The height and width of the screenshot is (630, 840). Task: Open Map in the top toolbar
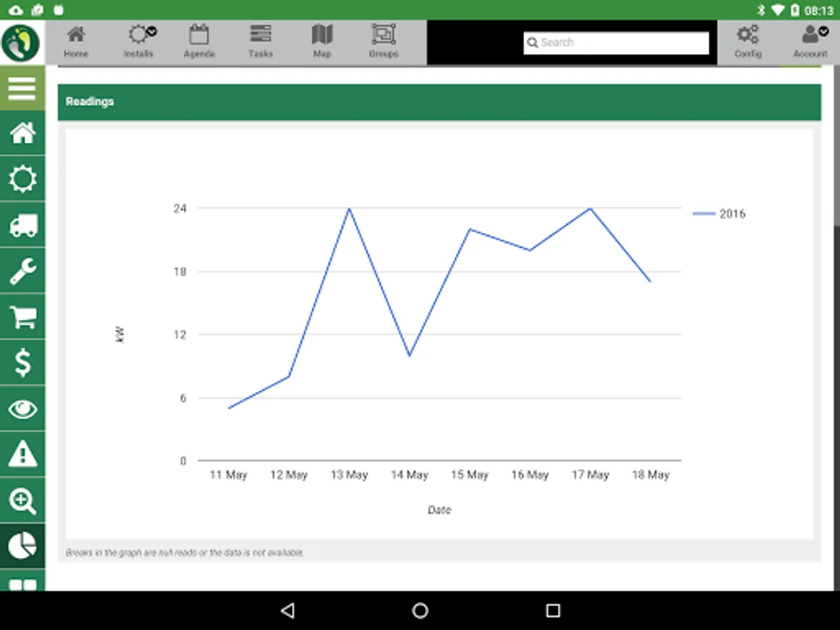click(x=322, y=42)
